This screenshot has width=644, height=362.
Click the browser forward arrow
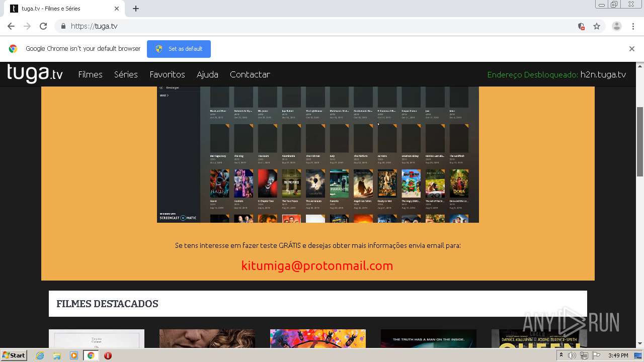pos(27,26)
